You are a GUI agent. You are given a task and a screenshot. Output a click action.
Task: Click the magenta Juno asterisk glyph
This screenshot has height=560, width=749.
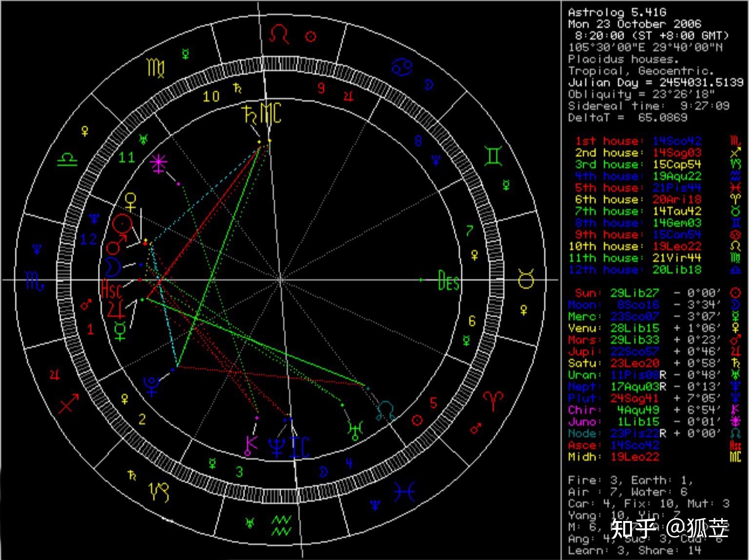click(x=158, y=164)
